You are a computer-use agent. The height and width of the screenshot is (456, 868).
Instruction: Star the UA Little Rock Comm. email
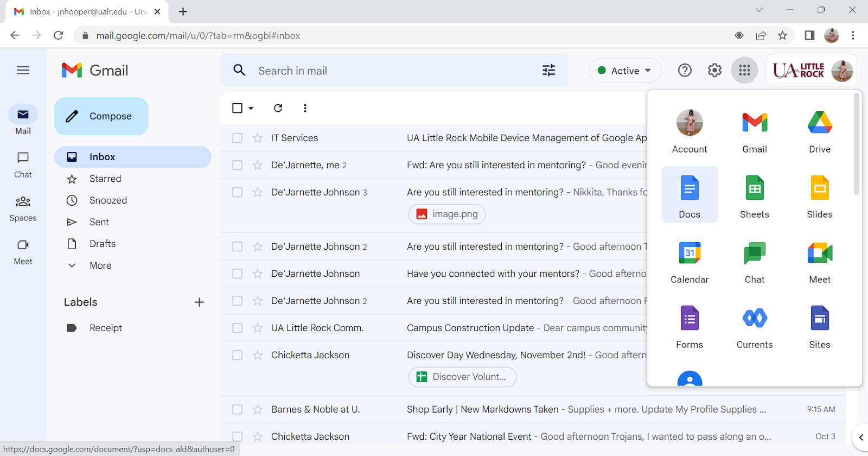click(258, 328)
